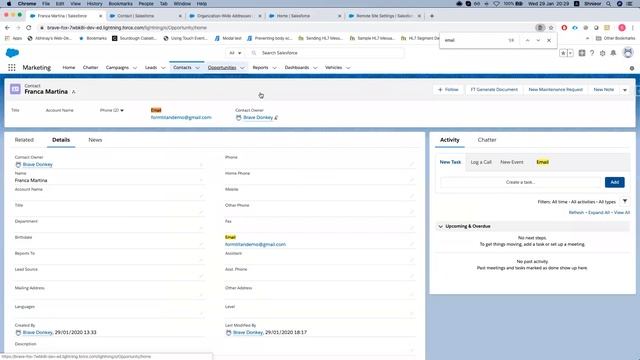The image size is (640, 360).
Task: Change owner icon beside Brave Donkey header
Action: (x=276, y=118)
